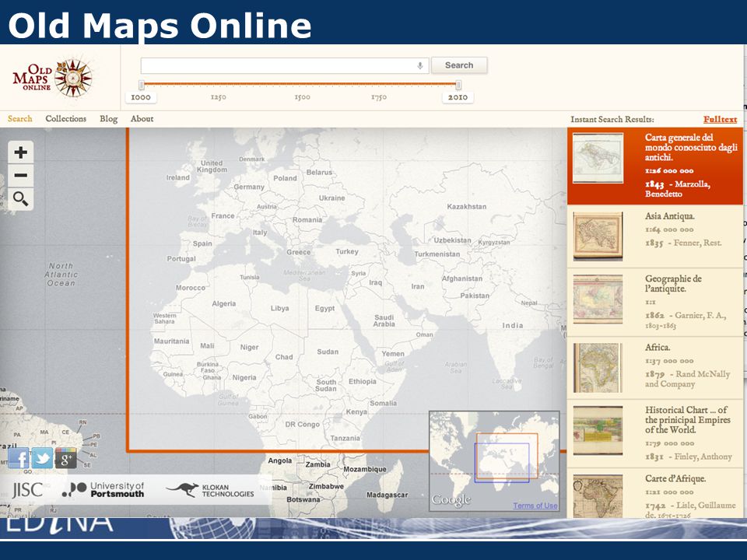Open the Blog page

coord(109,118)
